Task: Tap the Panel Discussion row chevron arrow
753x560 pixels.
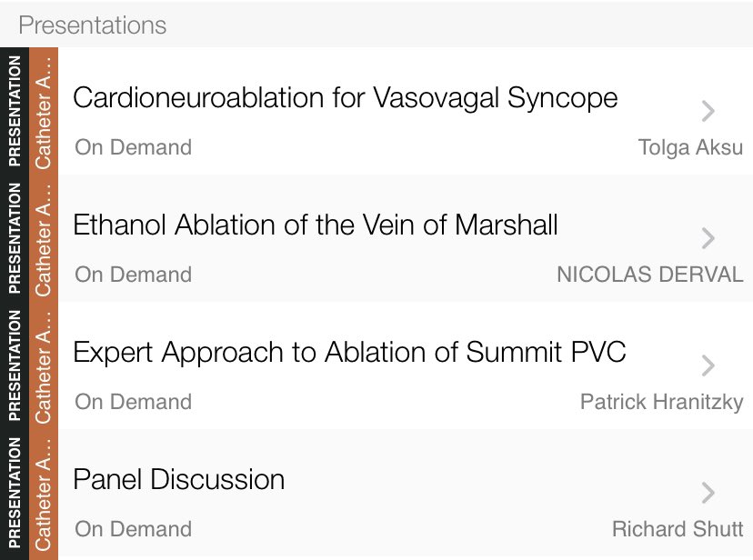Action: click(708, 493)
